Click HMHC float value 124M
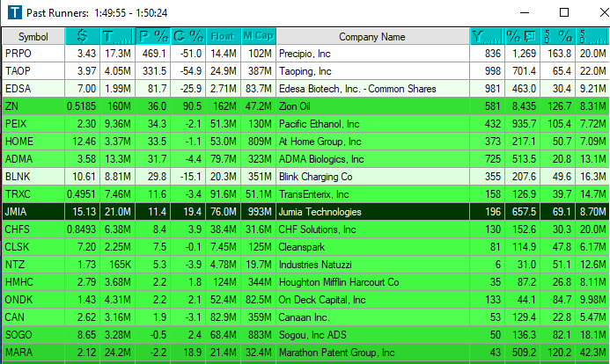Screen dimensions: 610x364 click(224, 282)
